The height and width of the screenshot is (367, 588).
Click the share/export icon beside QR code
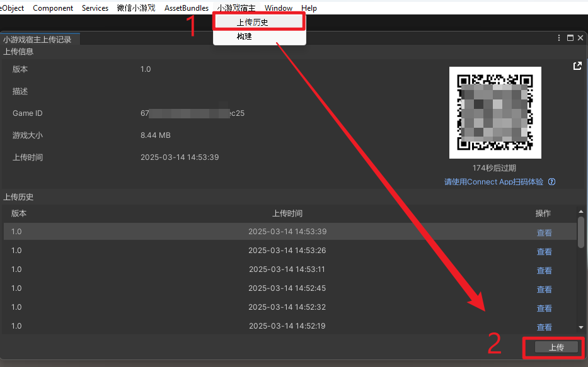(x=577, y=66)
